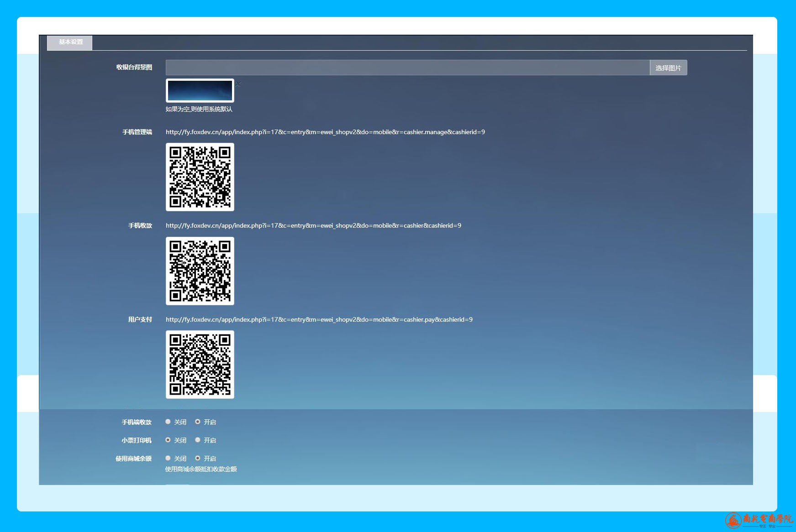
Task: Remove the background image with the X icon
Action: (x=238, y=84)
